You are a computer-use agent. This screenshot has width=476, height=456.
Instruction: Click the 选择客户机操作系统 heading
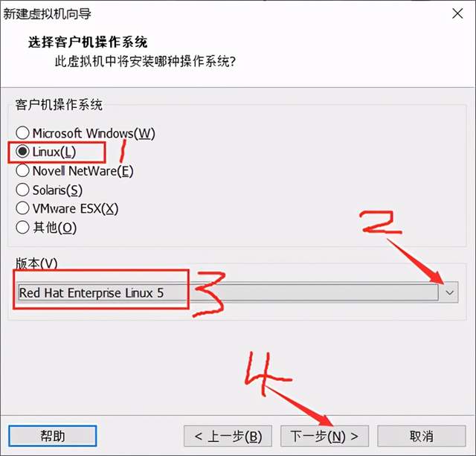coord(88,42)
